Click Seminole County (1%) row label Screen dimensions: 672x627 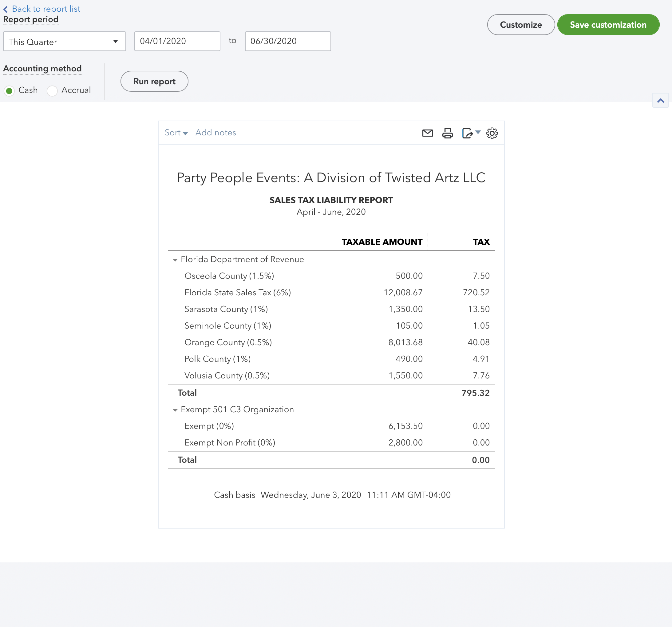pyautogui.click(x=228, y=326)
